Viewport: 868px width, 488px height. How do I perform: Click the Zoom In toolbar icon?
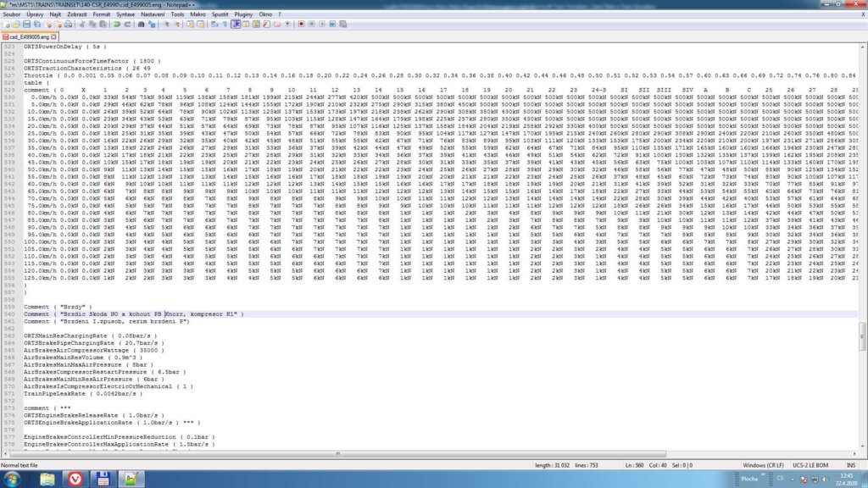coord(166,25)
